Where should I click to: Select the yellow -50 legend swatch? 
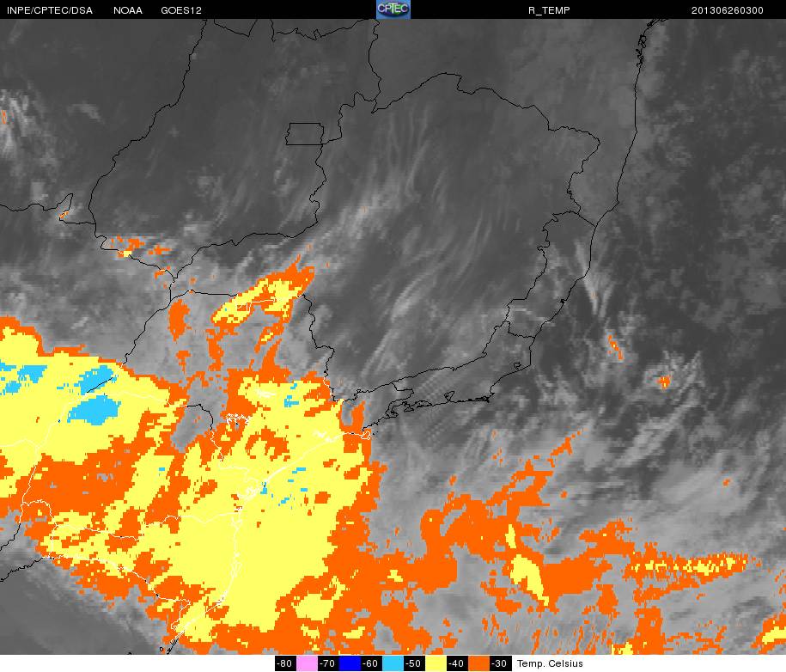click(436, 663)
